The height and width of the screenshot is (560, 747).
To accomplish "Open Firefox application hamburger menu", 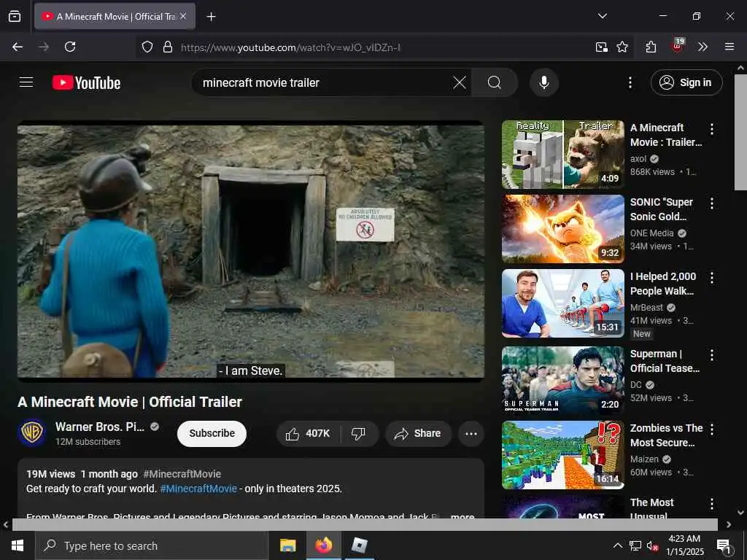I will [x=729, y=47].
